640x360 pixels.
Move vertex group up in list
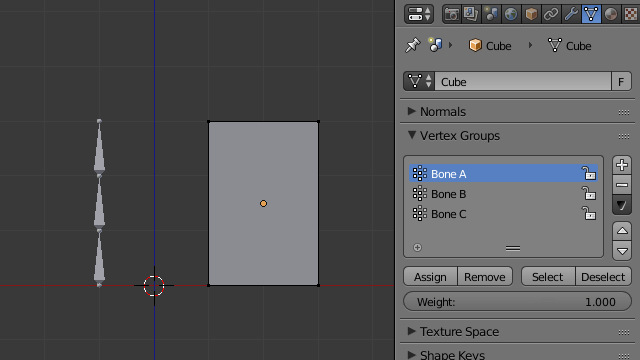622,231
